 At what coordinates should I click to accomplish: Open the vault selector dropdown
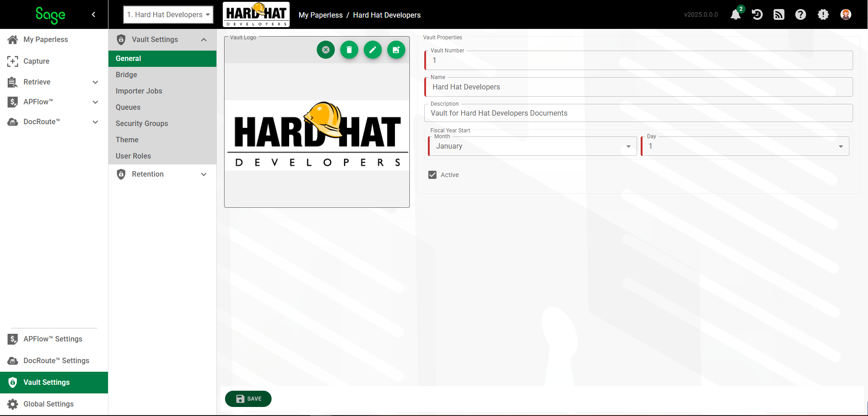pos(168,14)
